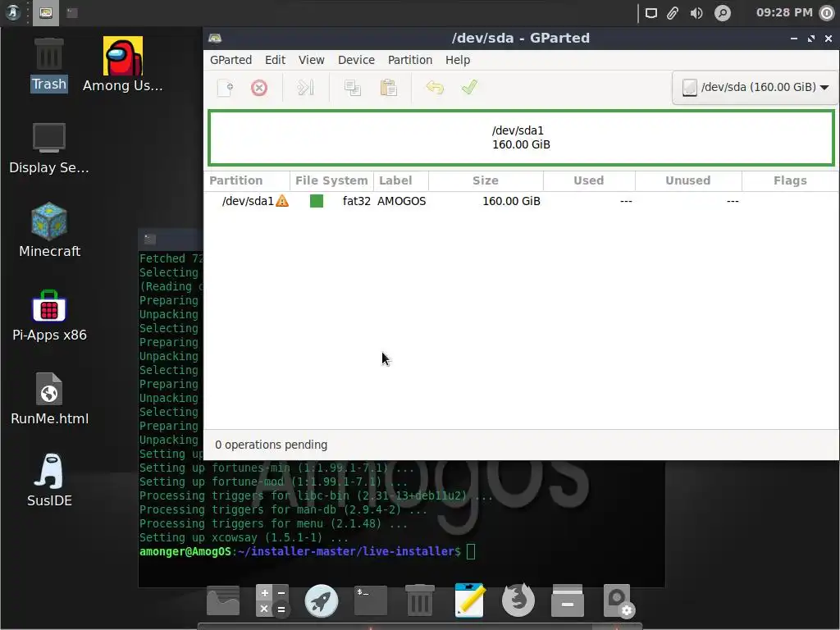Image resolution: width=840 pixels, height=630 pixels.
Task: Click the warning icon beside /dev/sda1
Action: 282,202
